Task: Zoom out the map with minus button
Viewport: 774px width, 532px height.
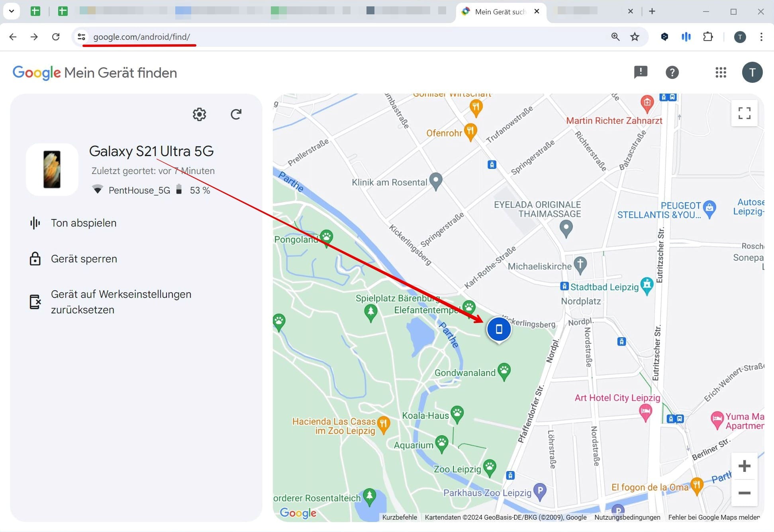Action: pos(744,493)
